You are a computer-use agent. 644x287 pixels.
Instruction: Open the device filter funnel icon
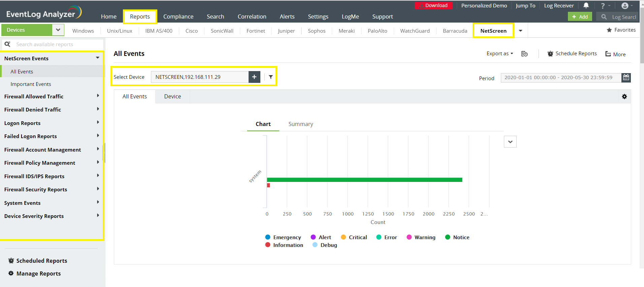[271, 77]
